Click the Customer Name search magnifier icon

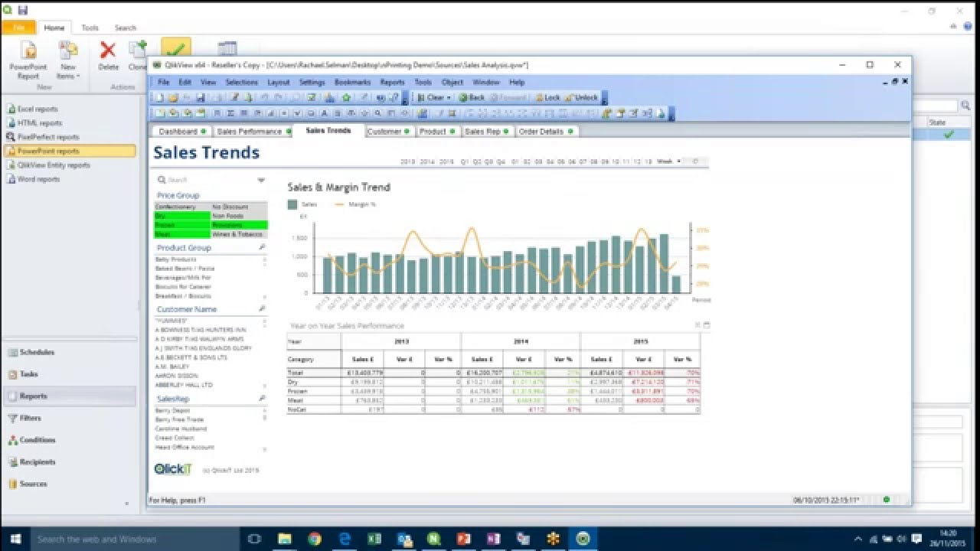point(262,308)
